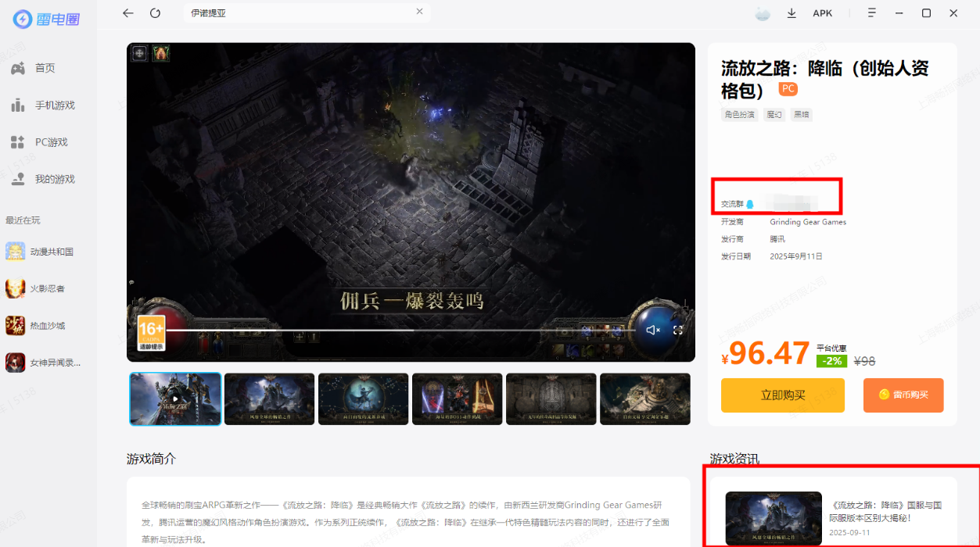Screen dimensions: 980x547
Task: Select the third screenshot thumbnail
Action: tap(363, 399)
